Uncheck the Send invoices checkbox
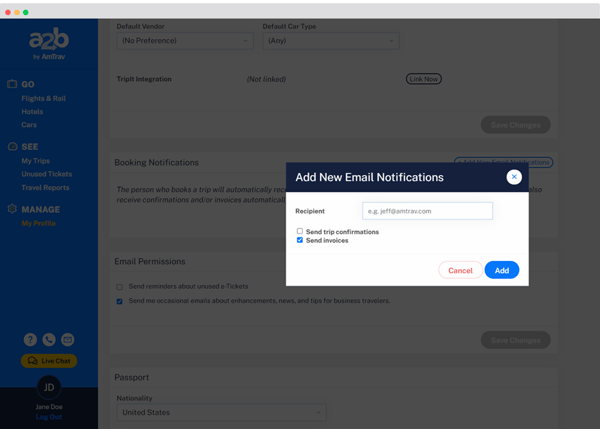Viewport: 600px width, 429px height. [300, 240]
